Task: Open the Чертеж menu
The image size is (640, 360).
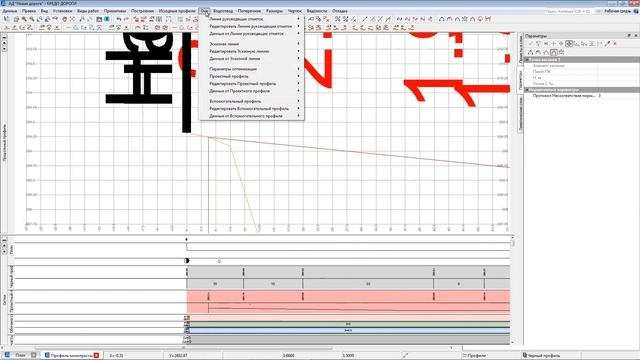Action: (294, 11)
